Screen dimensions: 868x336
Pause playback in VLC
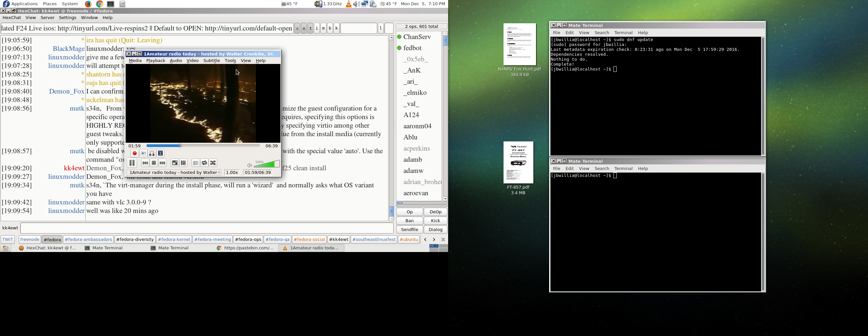coord(132,163)
